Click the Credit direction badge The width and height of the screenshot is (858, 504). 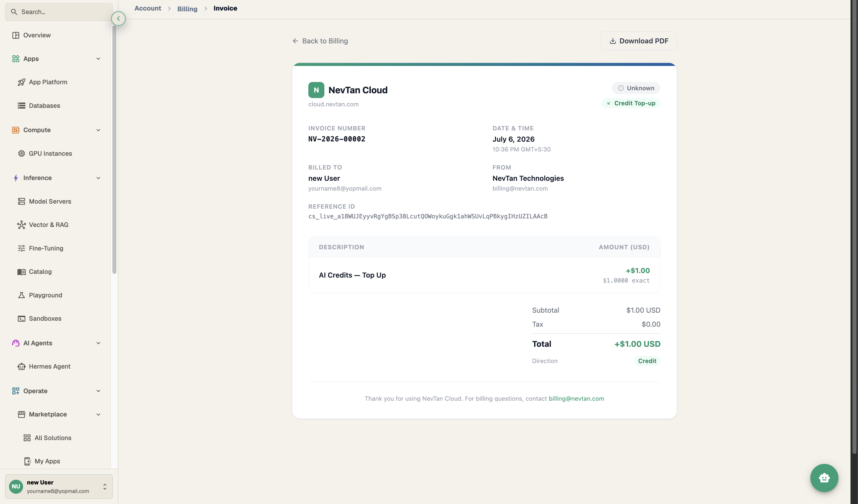(647, 361)
